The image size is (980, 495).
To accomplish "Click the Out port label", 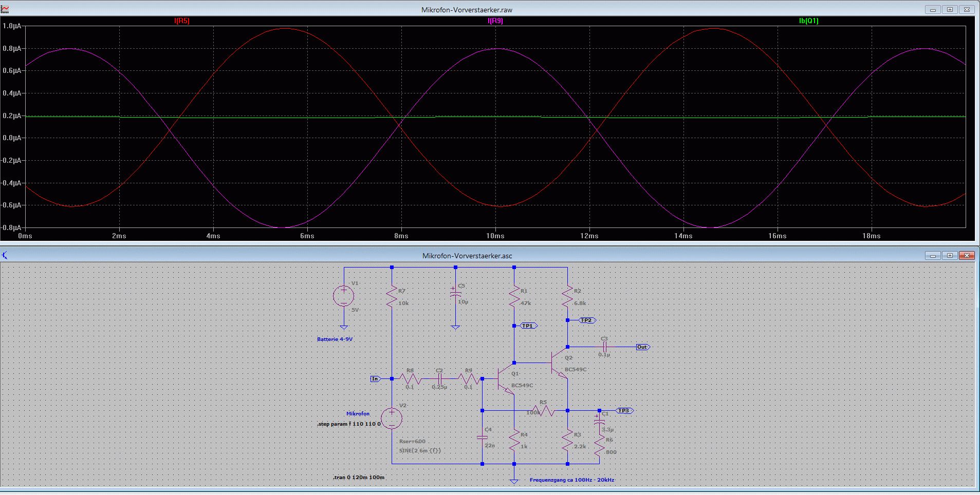I will [x=642, y=347].
